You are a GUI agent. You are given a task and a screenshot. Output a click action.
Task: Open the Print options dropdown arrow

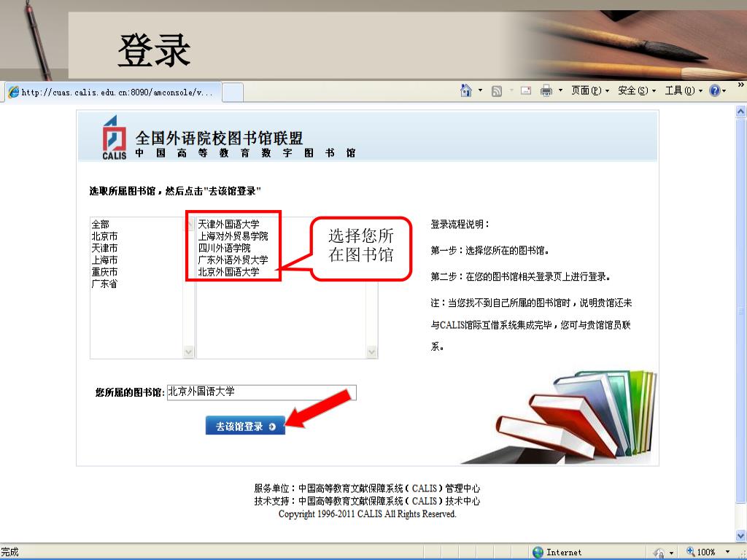point(560,90)
